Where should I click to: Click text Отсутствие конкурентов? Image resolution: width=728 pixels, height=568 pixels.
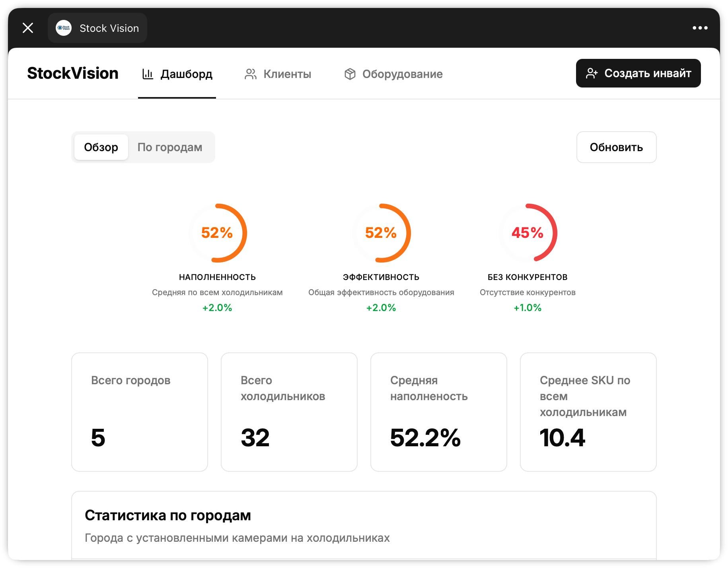[x=528, y=292]
